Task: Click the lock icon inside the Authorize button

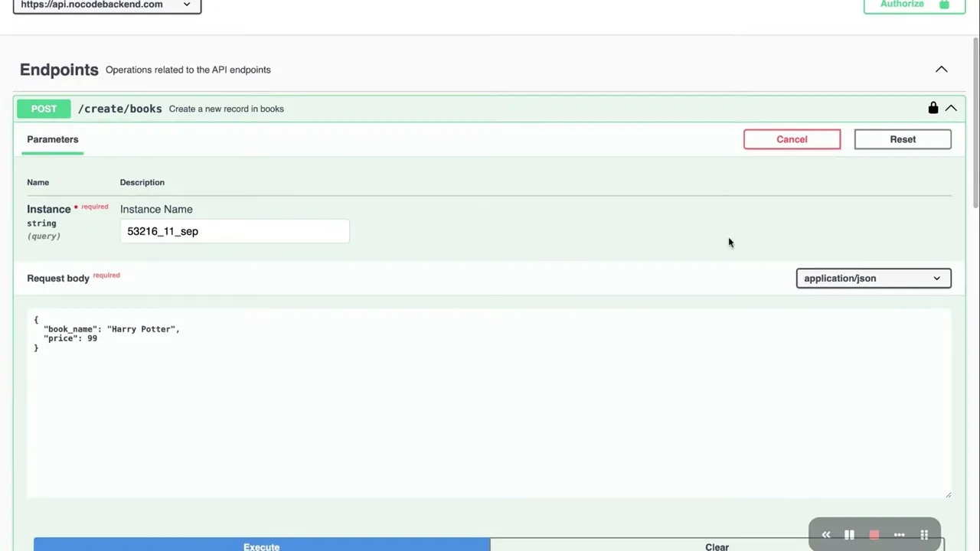Action: click(944, 5)
